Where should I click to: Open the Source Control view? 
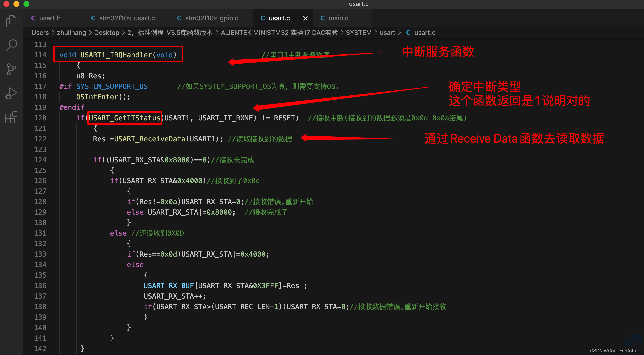[11, 69]
